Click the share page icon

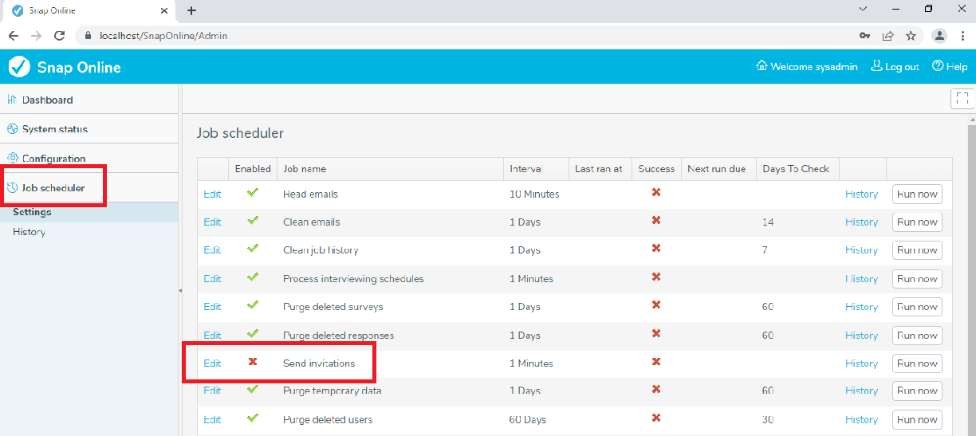888,35
